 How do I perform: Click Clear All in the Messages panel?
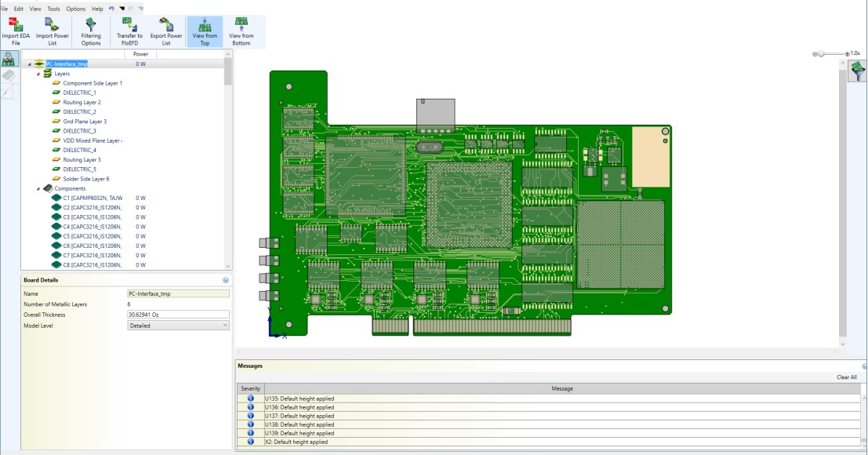point(846,377)
